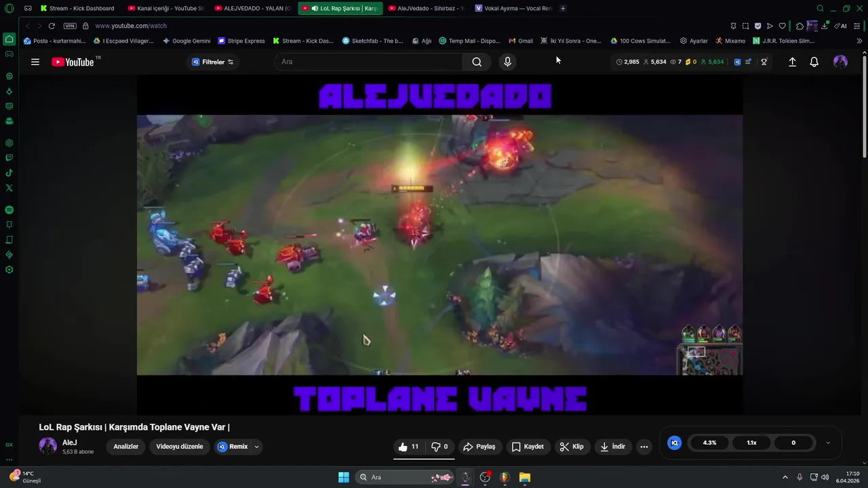Switch to AleJVedado - Sihirbaz tab

(x=427, y=8)
